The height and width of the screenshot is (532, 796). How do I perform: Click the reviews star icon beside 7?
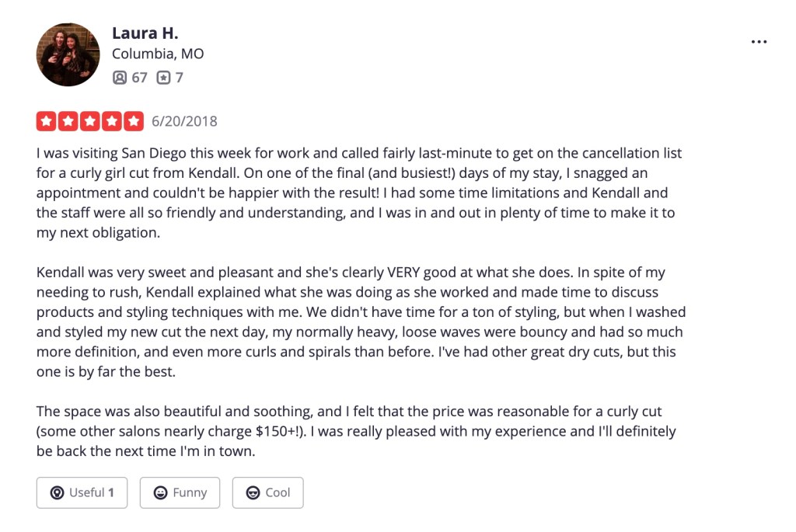click(163, 78)
